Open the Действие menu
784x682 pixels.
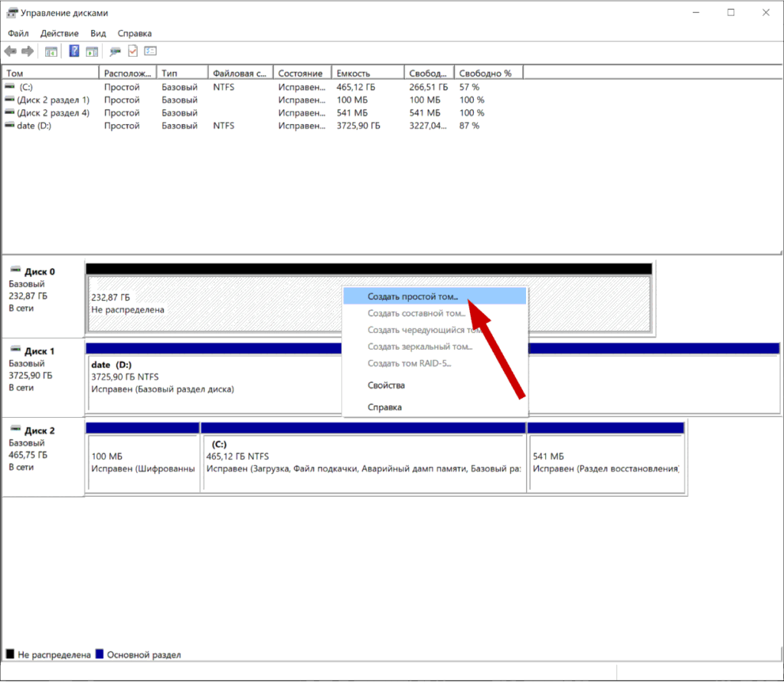(60, 34)
